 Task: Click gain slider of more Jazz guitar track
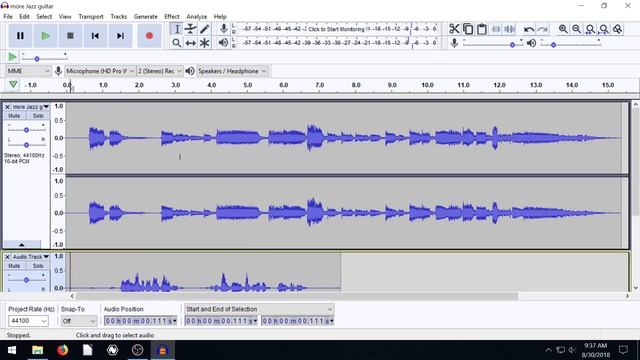point(27,129)
